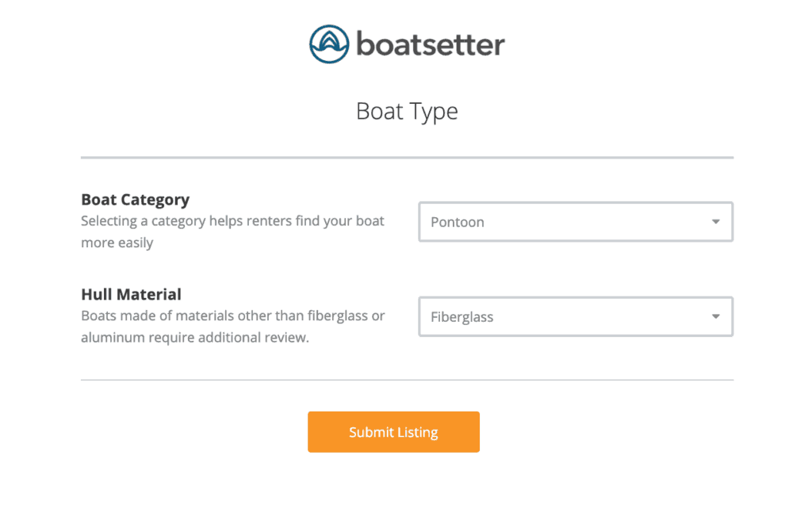Select the Boat Category field label

coord(135,199)
